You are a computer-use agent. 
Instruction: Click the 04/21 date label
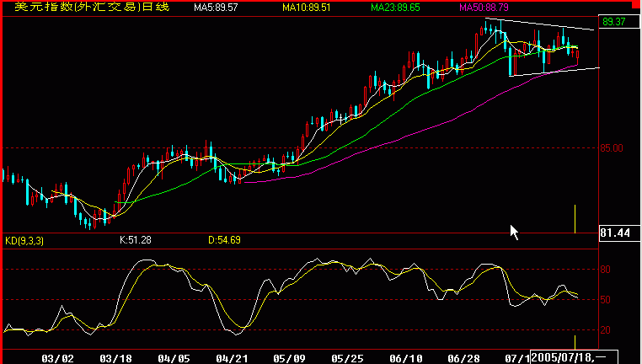(233, 359)
